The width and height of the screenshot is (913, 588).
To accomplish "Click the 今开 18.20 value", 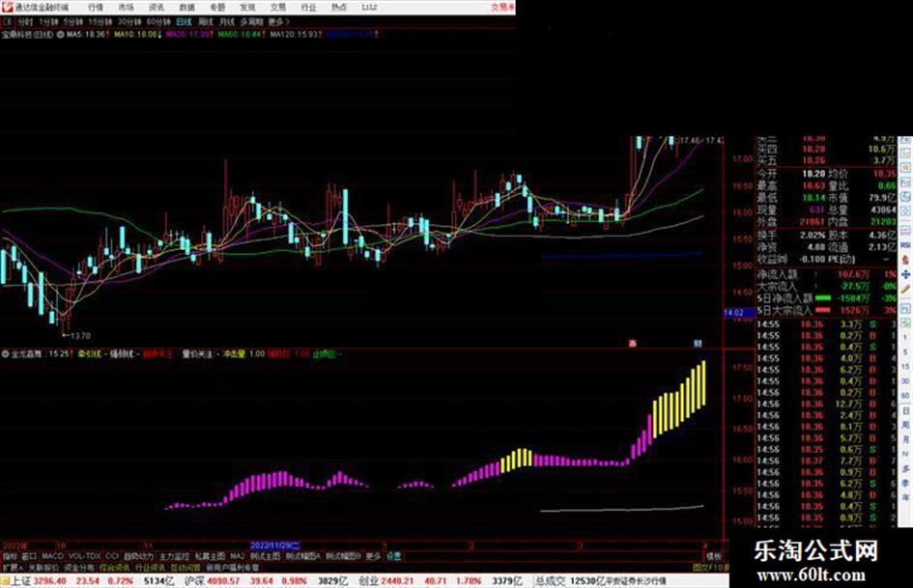I will (x=813, y=174).
